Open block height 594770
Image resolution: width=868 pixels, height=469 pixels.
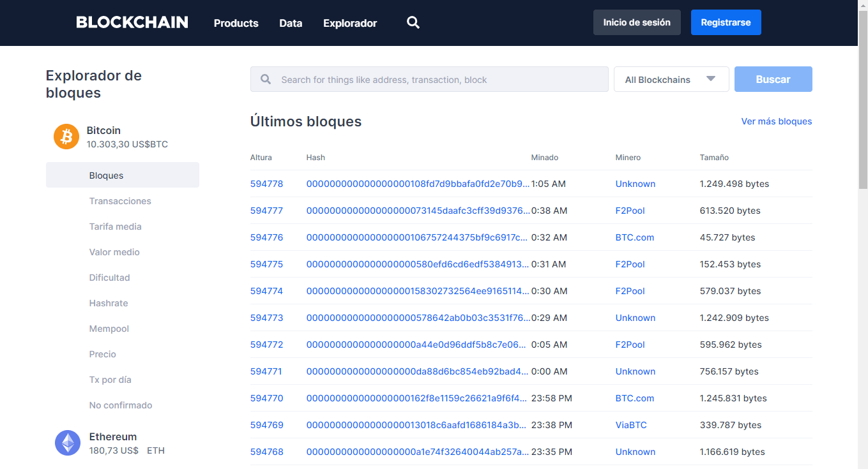click(x=266, y=398)
